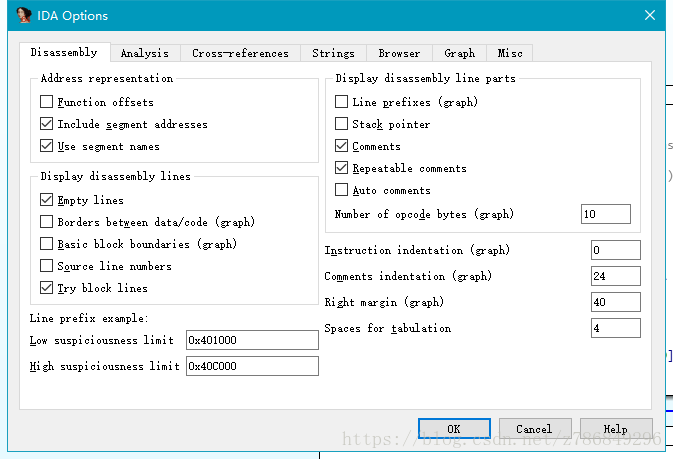Click the Spaces for tabulation field
This screenshot has height=459, width=673.
[x=616, y=328]
